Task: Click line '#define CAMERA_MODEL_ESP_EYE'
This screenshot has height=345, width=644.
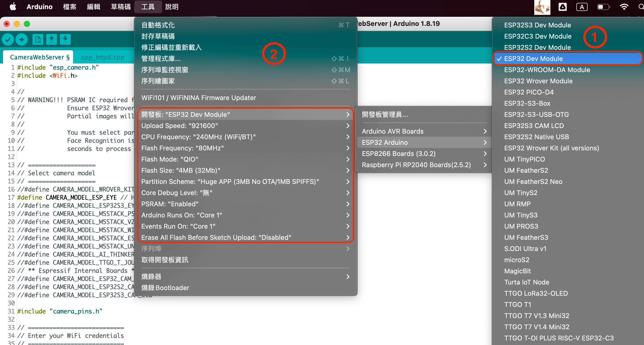Action: point(67,197)
